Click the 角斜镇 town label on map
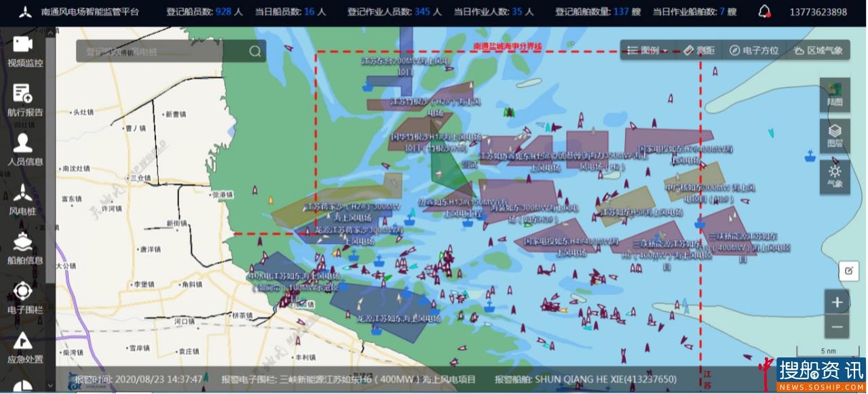The width and height of the screenshot is (868, 394). point(192,284)
